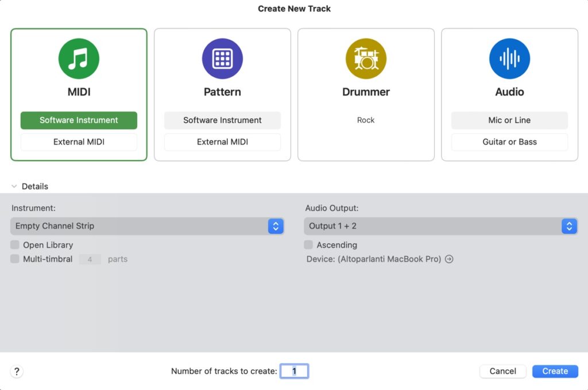Viewport: 588px width, 390px height.
Task: Check the Ascending option
Action: click(309, 245)
